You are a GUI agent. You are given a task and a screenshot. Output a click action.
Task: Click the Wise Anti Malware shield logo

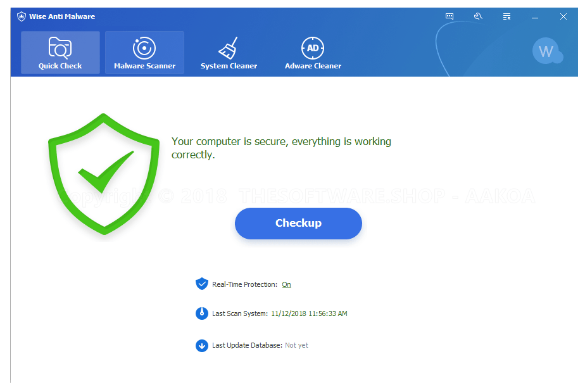click(22, 16)
